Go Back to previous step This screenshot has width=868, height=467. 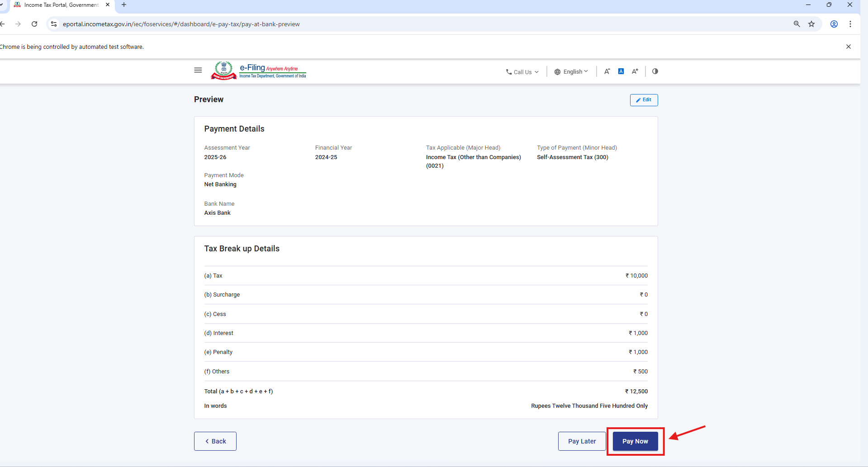click(x=215, y=441)
